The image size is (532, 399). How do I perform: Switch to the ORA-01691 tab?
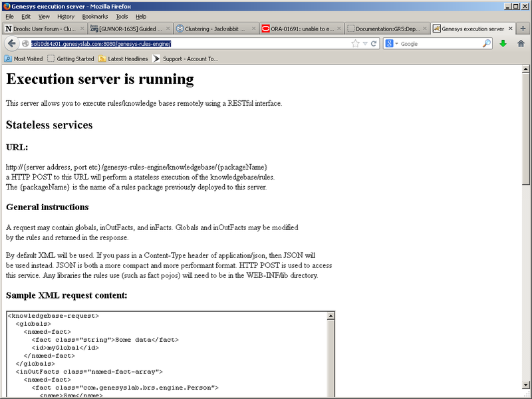click(302, 29)
